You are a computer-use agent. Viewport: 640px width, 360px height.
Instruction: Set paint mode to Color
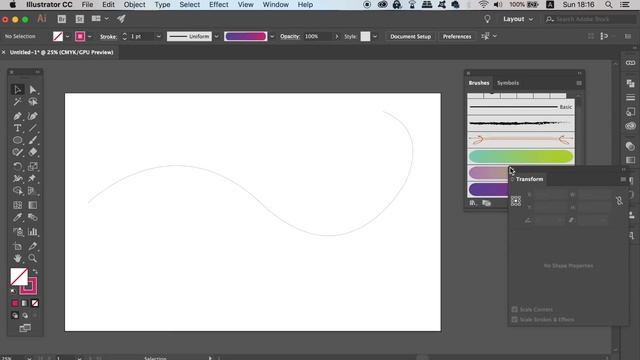coord(15,303)
